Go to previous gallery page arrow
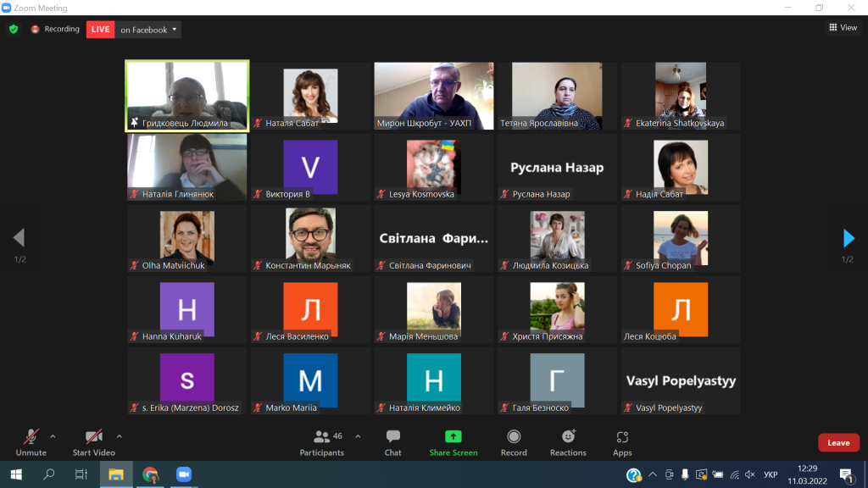This screenshot has height=488, width=868. point(19,238)
